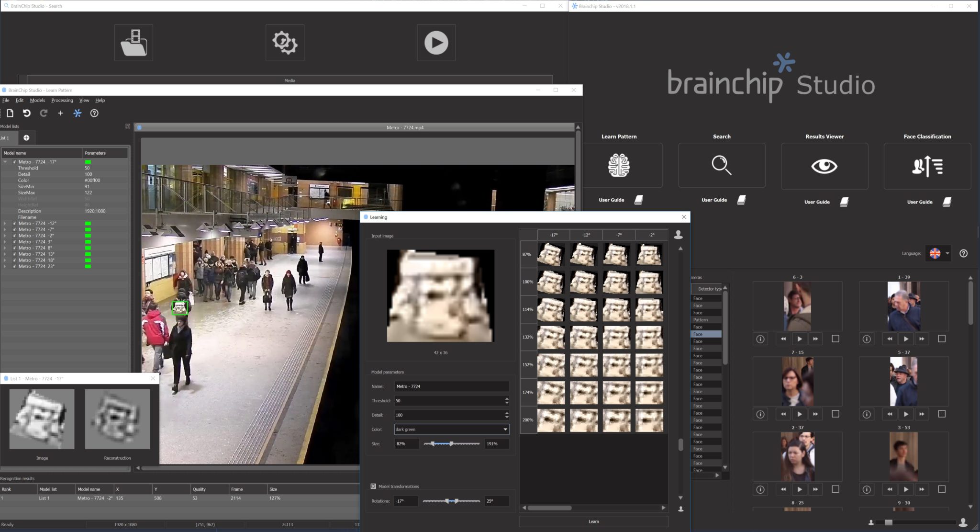Expand the Metro - 7724 18° model
This screenshot has width=980, height=532.
[5, 260]
